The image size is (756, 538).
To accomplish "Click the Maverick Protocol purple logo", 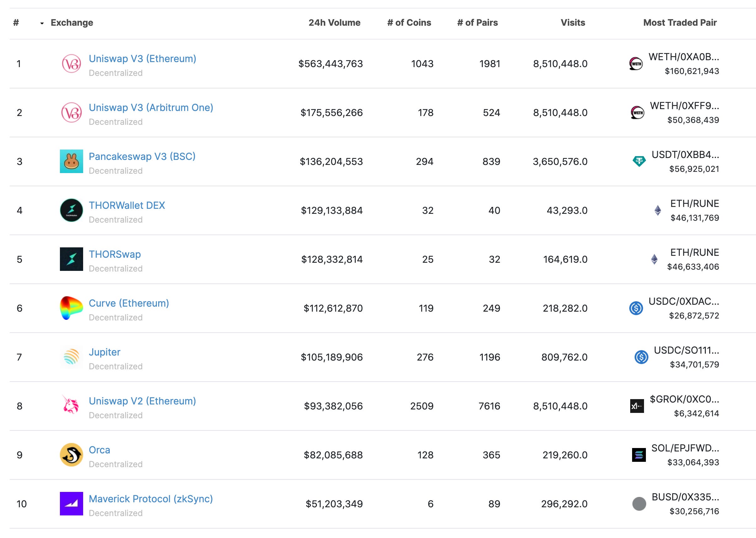I will tap(71, 504).
